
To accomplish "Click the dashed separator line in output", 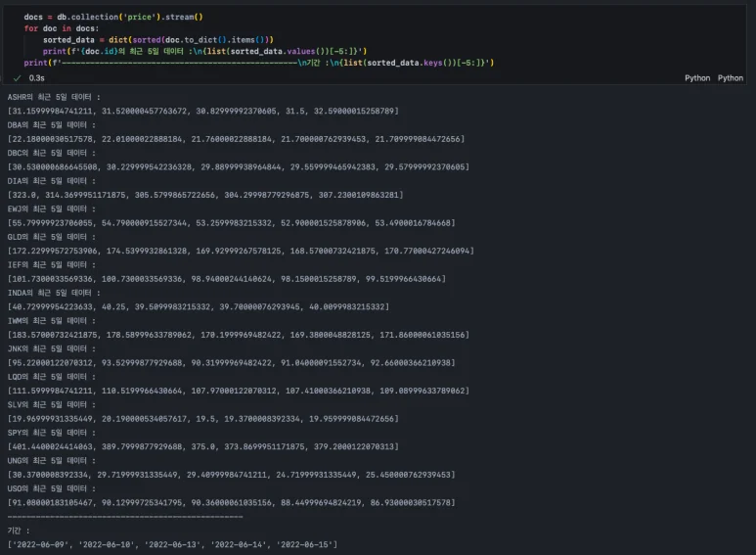I will pos(124,516).
